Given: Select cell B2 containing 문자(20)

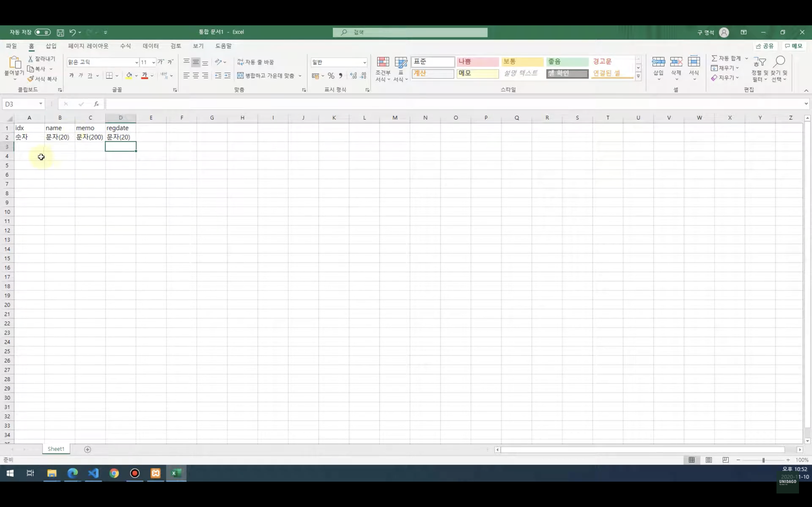Looking at the screenshot, I should 60,137.
